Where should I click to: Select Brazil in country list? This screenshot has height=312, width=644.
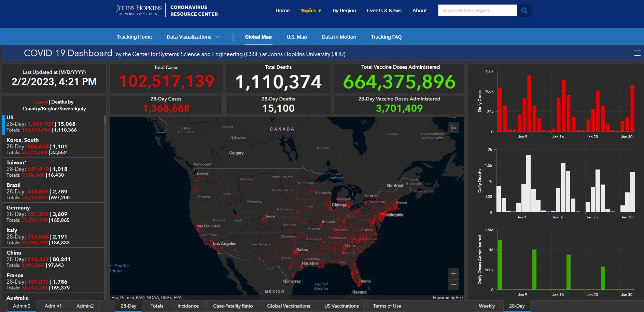click(53, 191)
